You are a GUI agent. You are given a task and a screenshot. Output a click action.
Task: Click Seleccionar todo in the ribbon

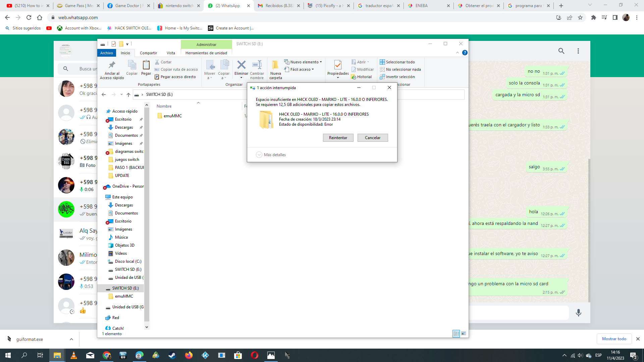pyautogui.click(x=397, y=62)
